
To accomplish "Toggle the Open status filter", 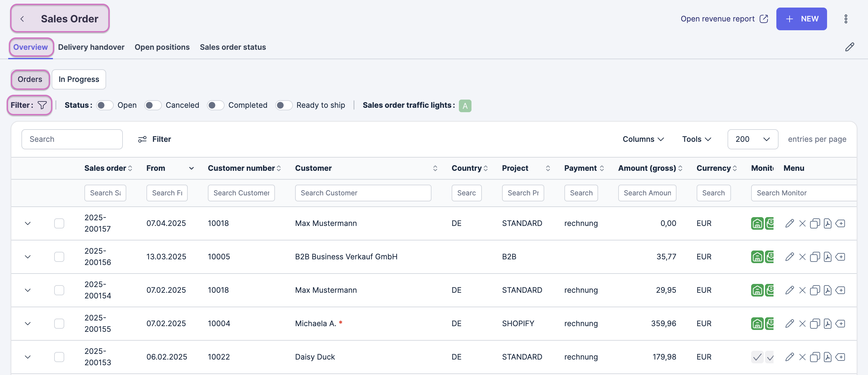I will (x=105, y=105).
